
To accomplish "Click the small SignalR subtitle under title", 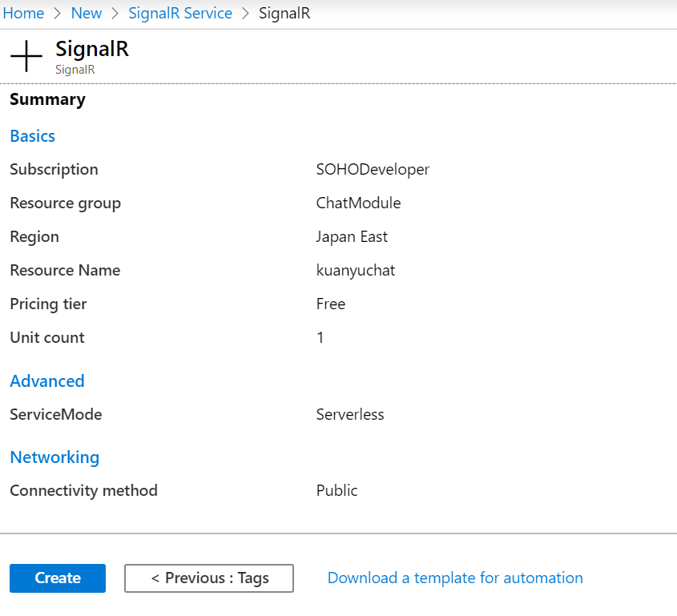I will [75, 70].
